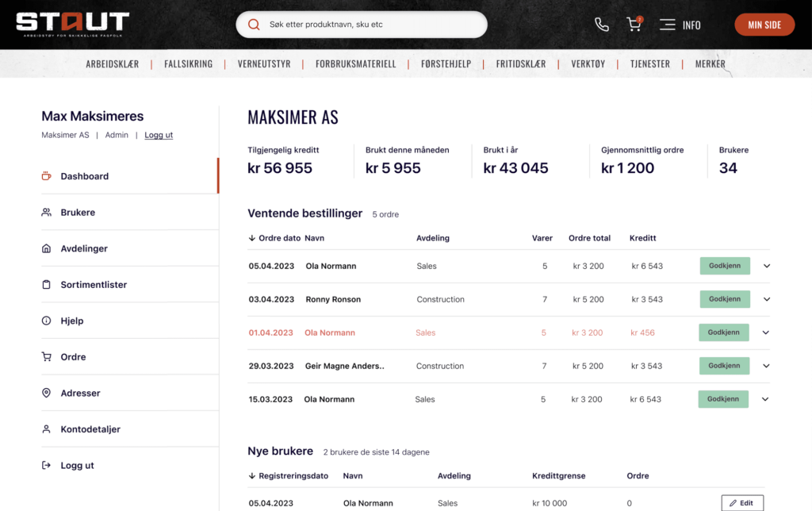Screen dimensions: 812x511
Task: Click the Hjelp info circle icon
Action: click(46, 321)
